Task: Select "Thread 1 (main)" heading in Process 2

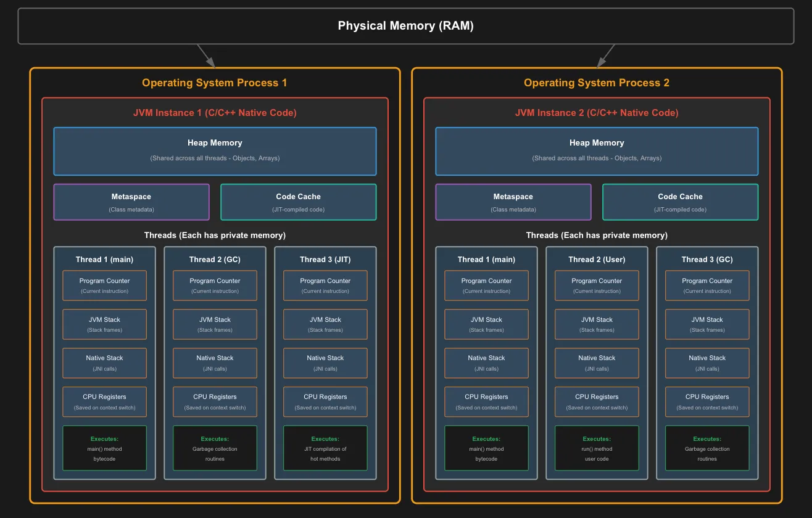Action: coord(486,259)
